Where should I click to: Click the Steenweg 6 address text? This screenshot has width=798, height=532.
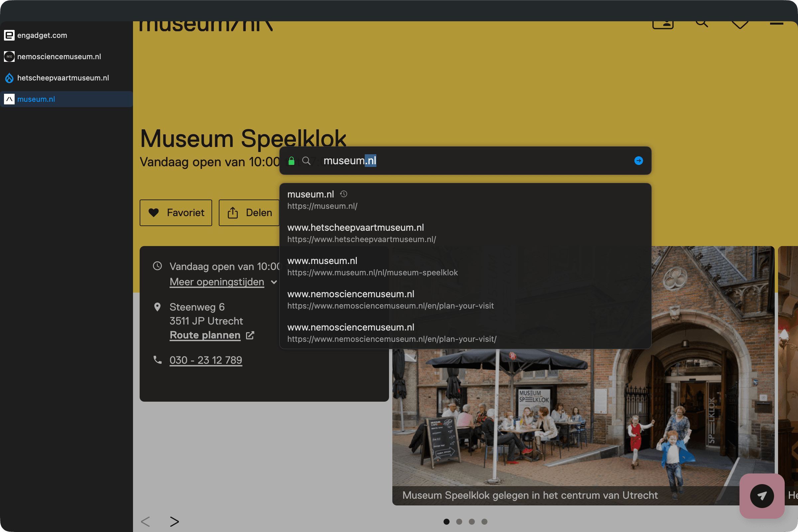pyautogui.click(x=197, y=307)
